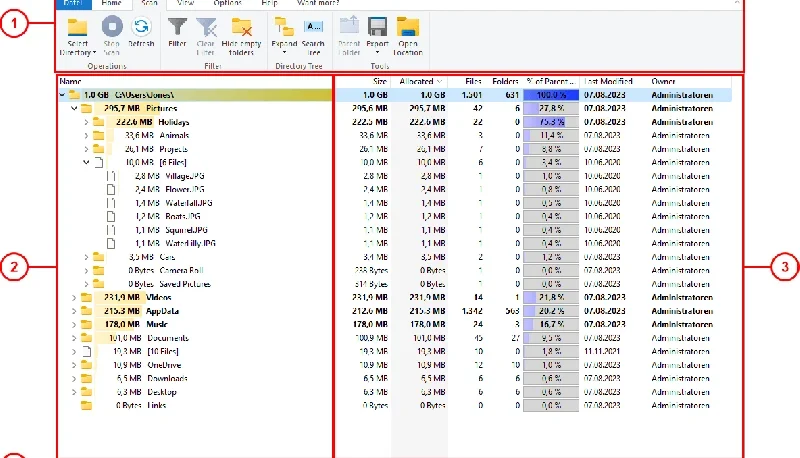Clear the active filter
Image resolution: width=800 pixels, height=458 pixels.
[206, 36]
